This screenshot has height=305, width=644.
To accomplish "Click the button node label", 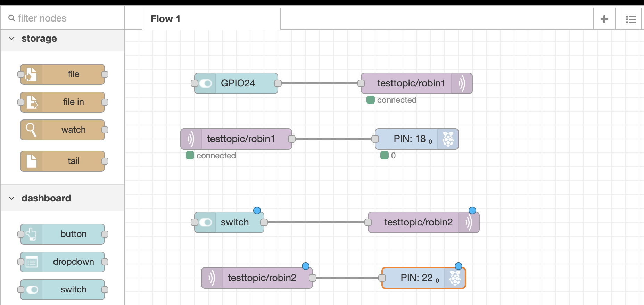I will click(x=74, y=234).
